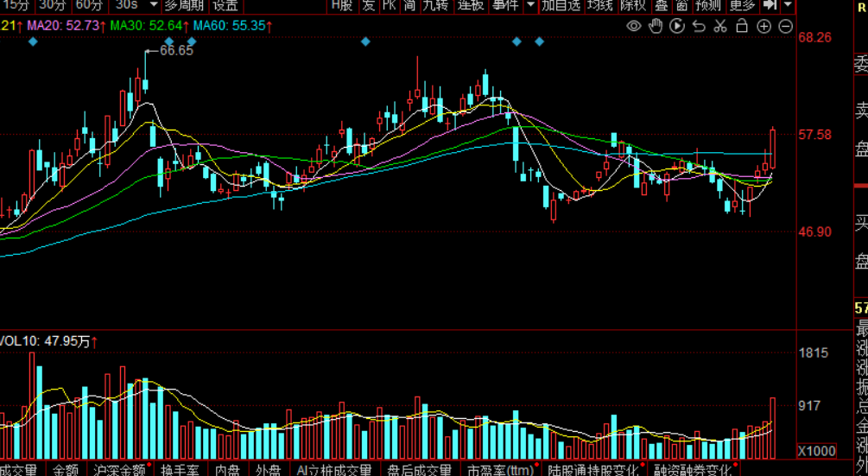Select the 融资融券变化 indicator tab
Viewport: 868px width, 476px height.
(x=693, y=470)
